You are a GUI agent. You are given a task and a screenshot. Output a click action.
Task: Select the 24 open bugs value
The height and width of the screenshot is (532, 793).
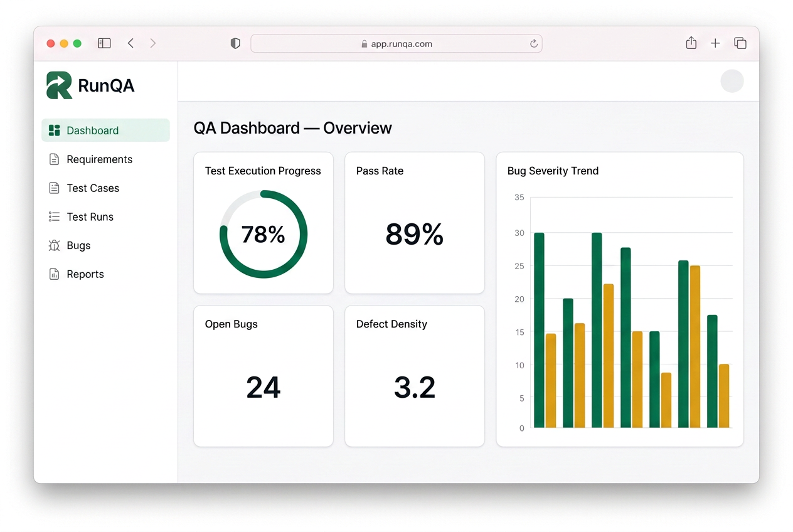tap(263, 387)
